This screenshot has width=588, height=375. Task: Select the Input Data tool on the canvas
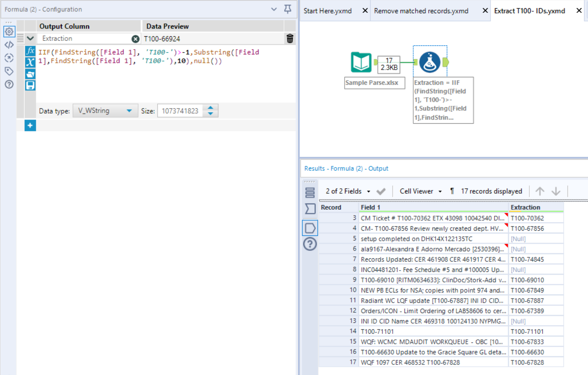pyautogui.click(x=361, y=62)
